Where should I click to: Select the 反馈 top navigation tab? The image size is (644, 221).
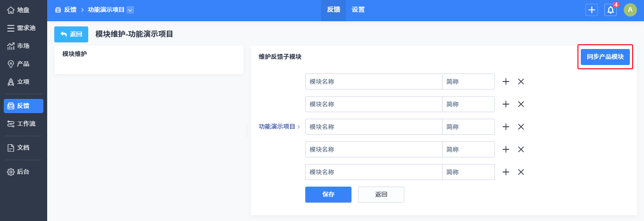click(334, 10)
